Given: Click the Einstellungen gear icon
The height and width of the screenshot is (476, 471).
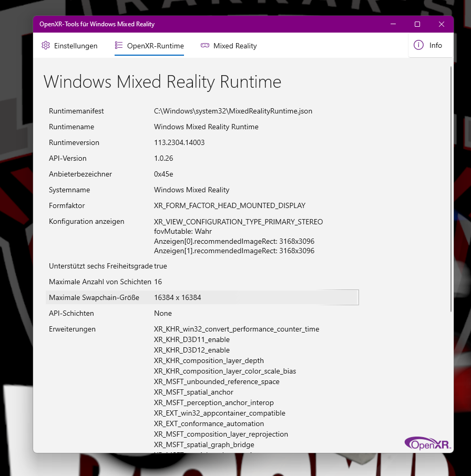Looking at the screenshot, I should [x=46, y=46].
